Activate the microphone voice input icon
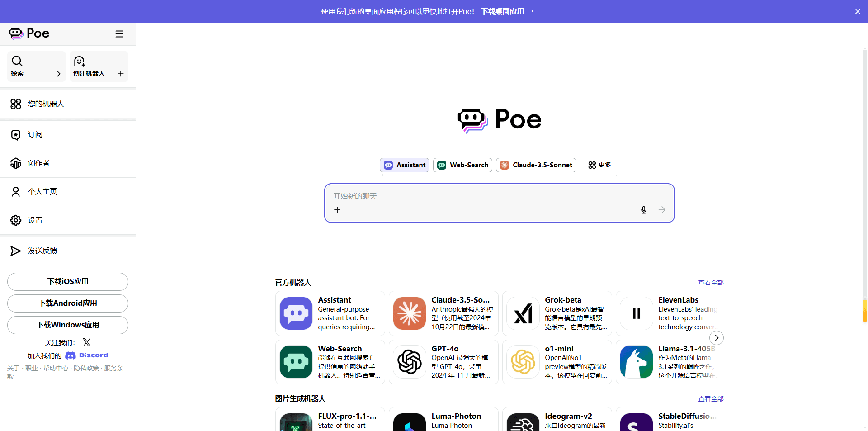The image size is (868, 431). pos(644,210)
